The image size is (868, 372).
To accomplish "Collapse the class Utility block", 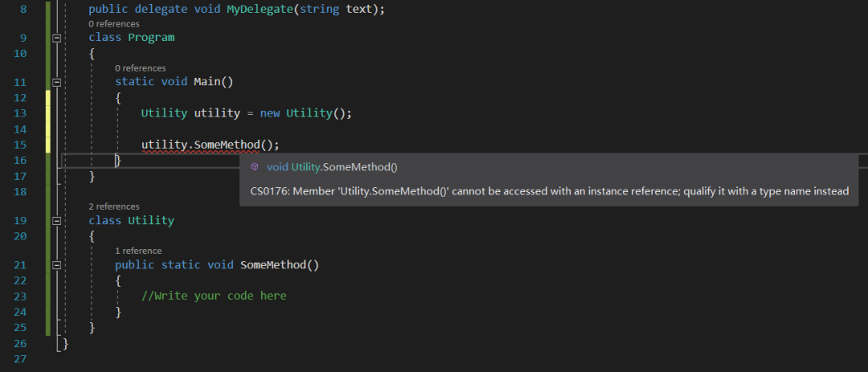I will (56, 220).
